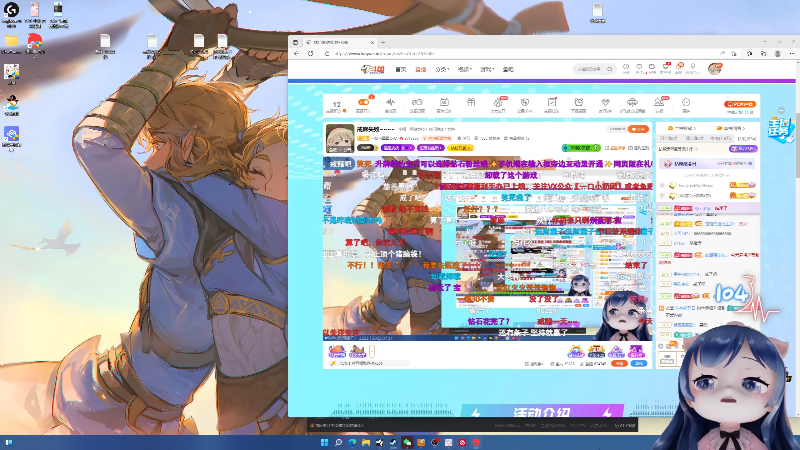Open the 鱼吧 nav item
The image size is (800, 450).
pos(508,69)
